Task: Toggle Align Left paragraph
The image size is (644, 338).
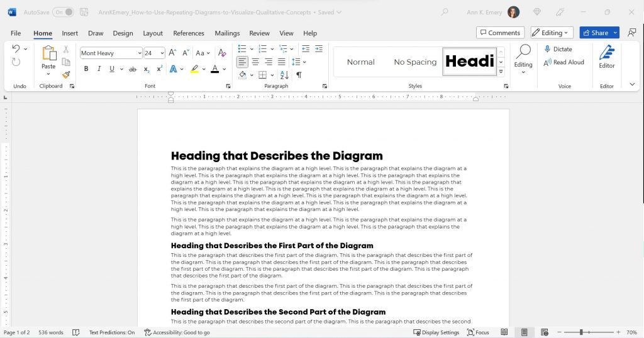Action: click(242, 62)
